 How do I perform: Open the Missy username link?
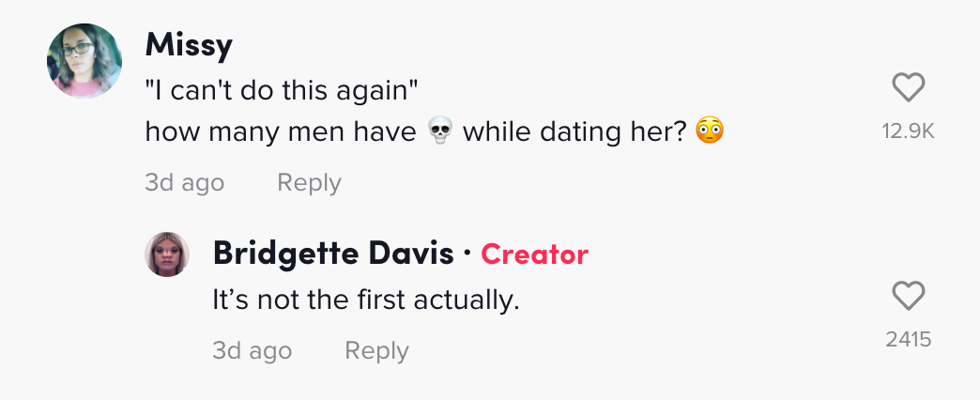click(x=189, y=46)
